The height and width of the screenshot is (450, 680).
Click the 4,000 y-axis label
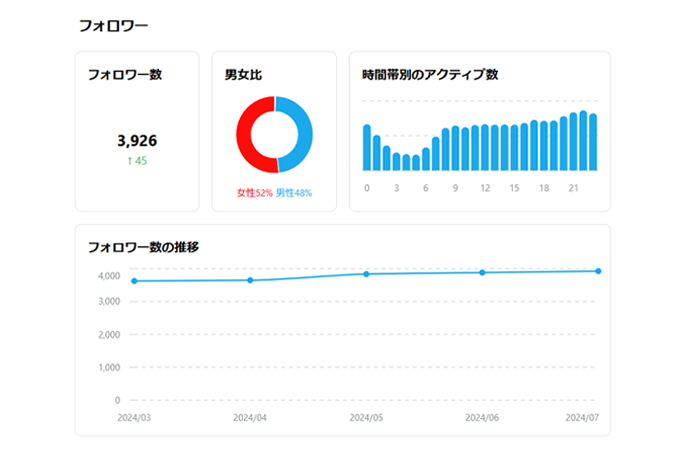(110, 276)
